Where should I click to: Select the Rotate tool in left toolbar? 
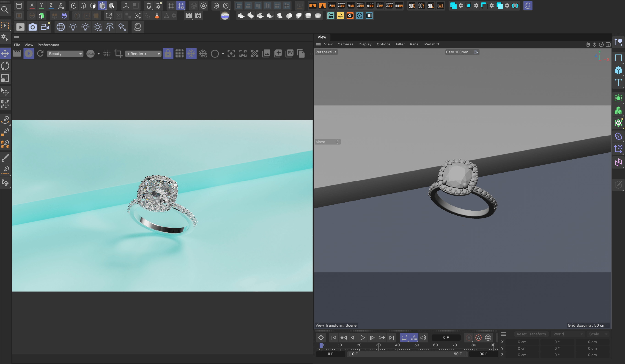tap(5, 66)
